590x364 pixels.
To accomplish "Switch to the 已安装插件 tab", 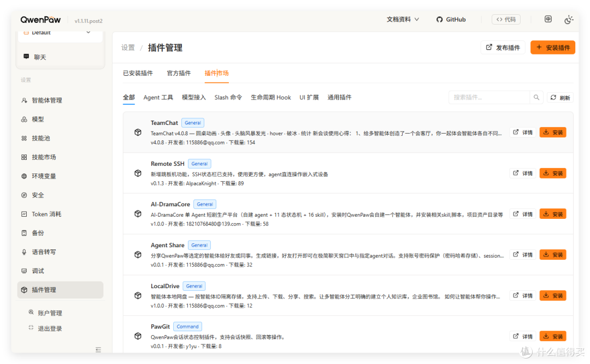I will [x=138, y=73].
